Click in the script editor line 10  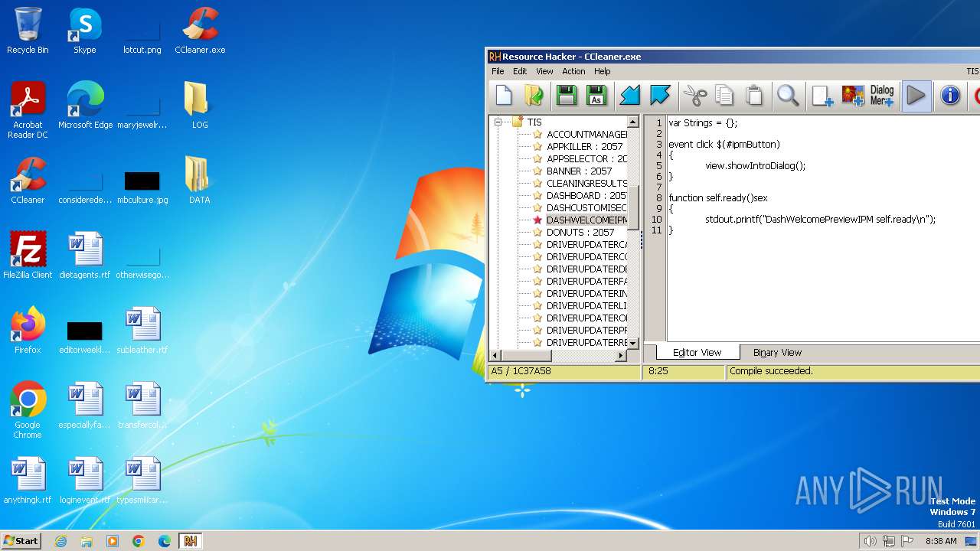(x=820, y=220)
